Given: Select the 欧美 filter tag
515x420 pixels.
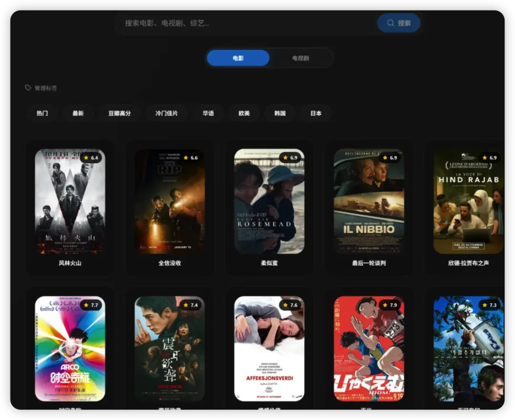Looking at the screenshot, I should [x=244, y=113].
